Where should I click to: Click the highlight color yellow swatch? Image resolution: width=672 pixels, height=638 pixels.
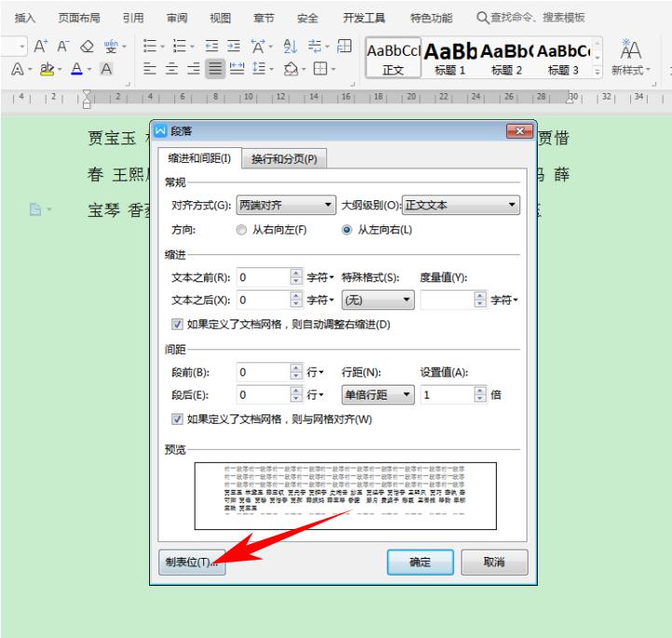click(47, 69)
